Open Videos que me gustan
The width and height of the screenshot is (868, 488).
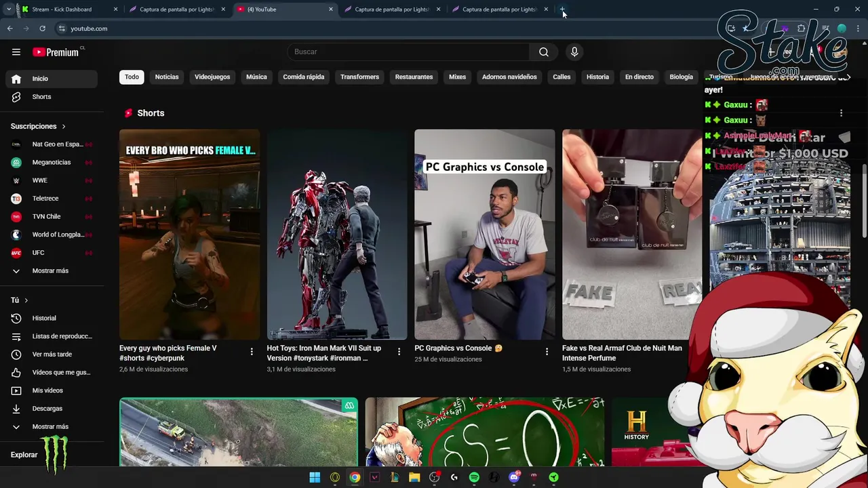point(52,372)
